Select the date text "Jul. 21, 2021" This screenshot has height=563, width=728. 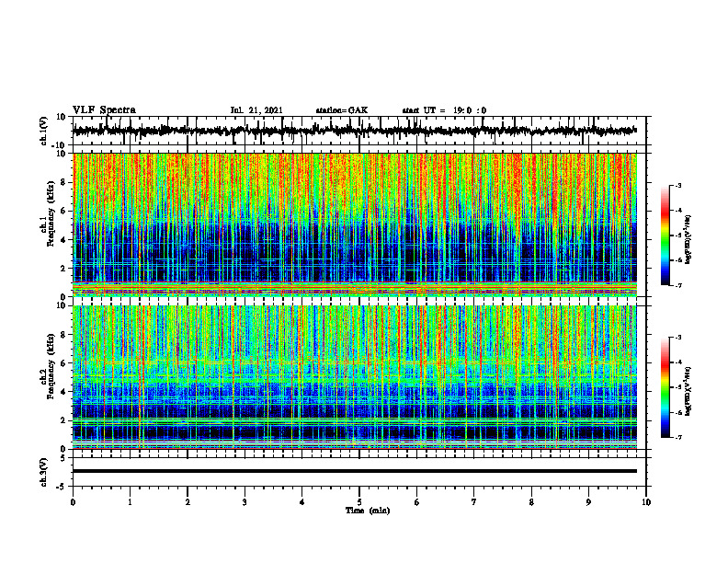(256, 110)
